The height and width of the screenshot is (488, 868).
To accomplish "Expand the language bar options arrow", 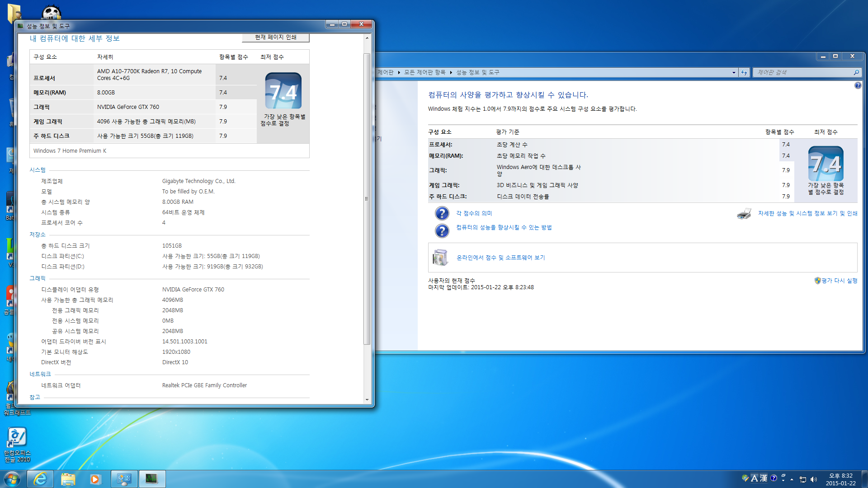I will [x=783, y=480].
